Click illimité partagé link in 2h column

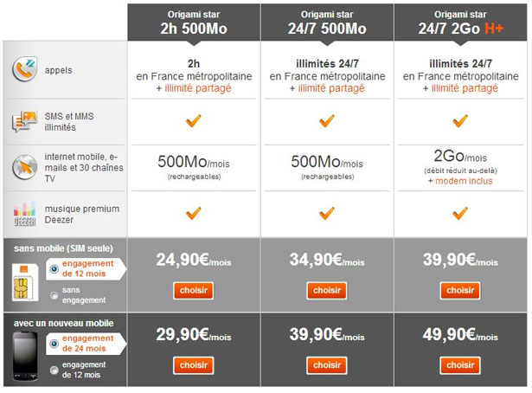click(198, 89)
